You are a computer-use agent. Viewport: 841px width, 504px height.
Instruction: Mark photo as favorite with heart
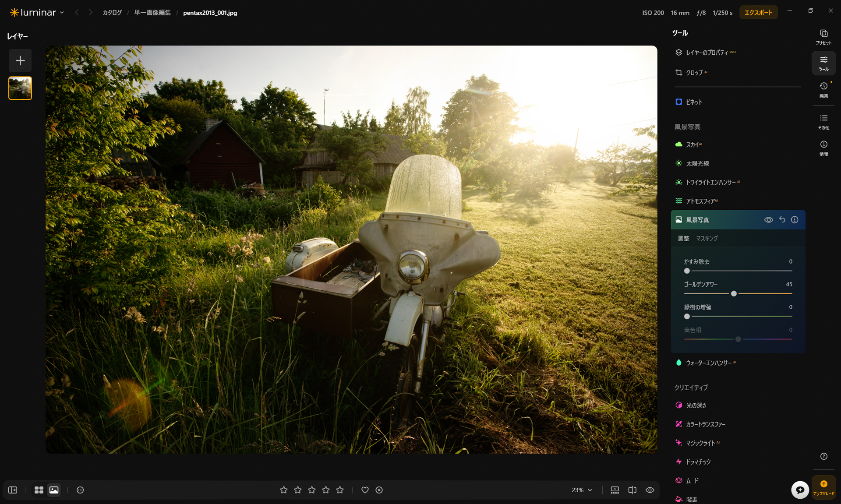coord(365,490)
